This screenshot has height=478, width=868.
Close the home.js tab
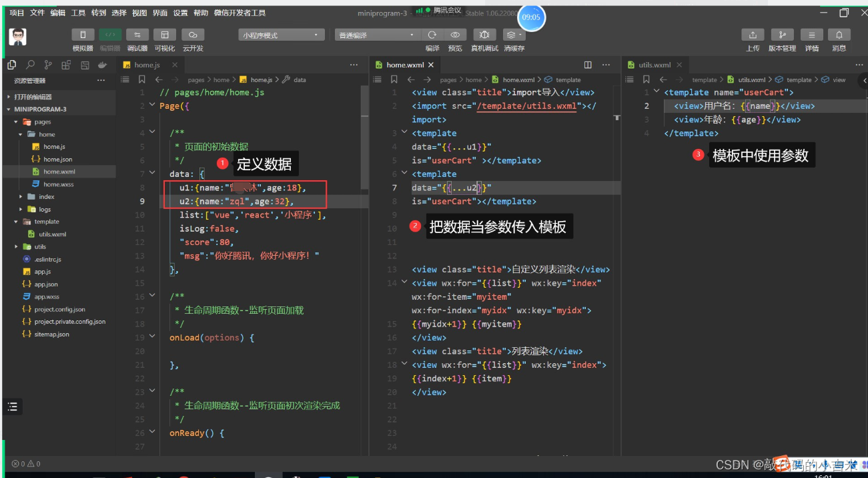(x=175, y=65)
